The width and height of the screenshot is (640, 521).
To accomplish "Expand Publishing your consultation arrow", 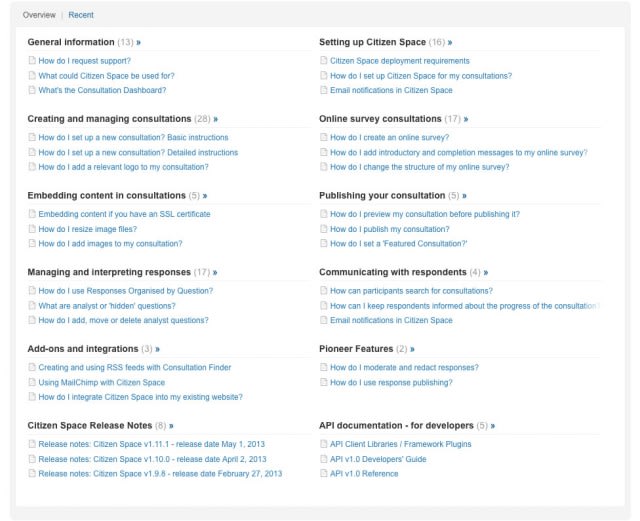I will click(x=464, y=196).
